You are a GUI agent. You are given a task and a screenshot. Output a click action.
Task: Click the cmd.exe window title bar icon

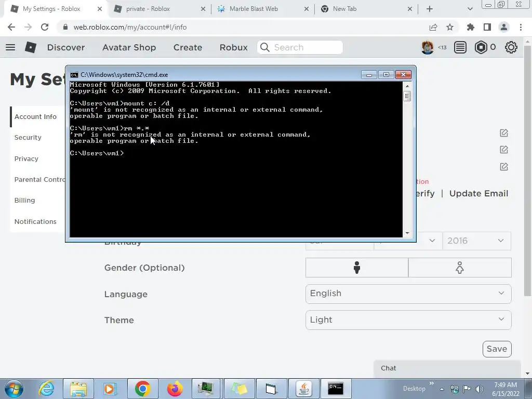[74, 75]
